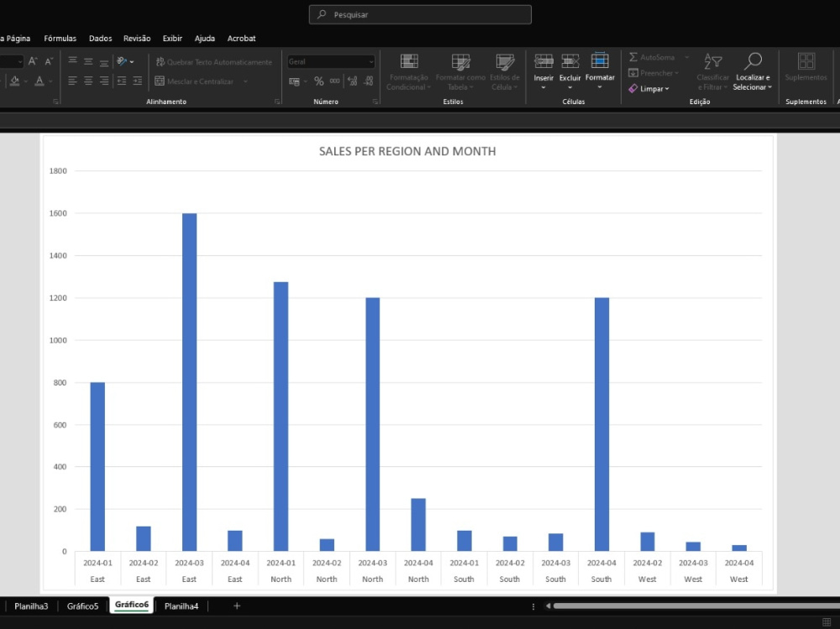Click the Excluir cells button
This screenshot has height=629, width=840.
click(570, 71)
